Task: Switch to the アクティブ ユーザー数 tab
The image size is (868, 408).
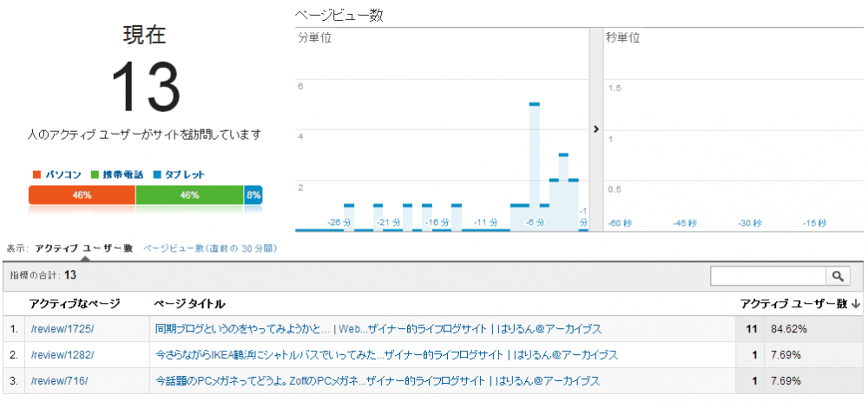Action: pos(83,248)
